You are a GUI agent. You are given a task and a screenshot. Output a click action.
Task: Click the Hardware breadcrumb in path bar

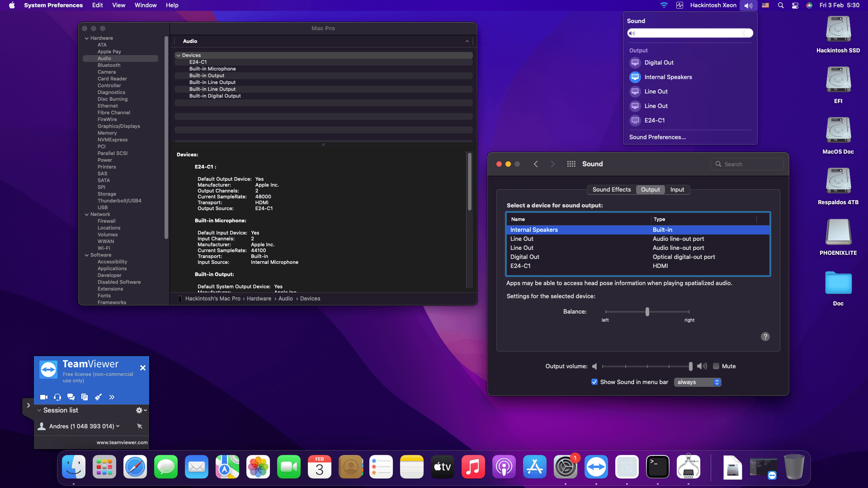pyautogui.click(x=259, y=299)
